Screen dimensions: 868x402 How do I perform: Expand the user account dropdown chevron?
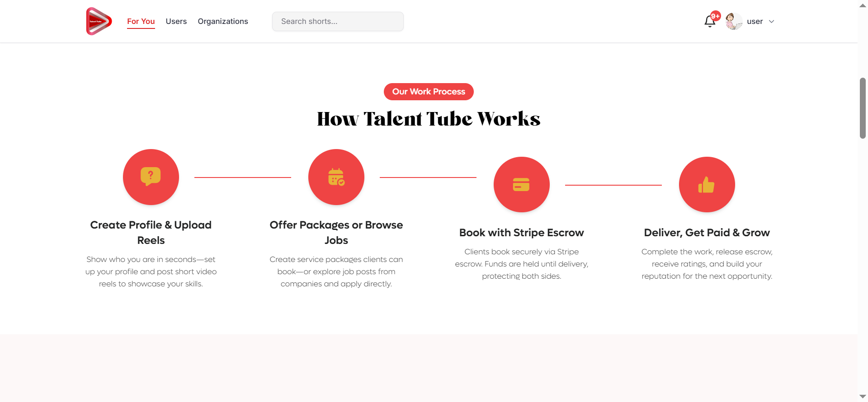(772, 22)
